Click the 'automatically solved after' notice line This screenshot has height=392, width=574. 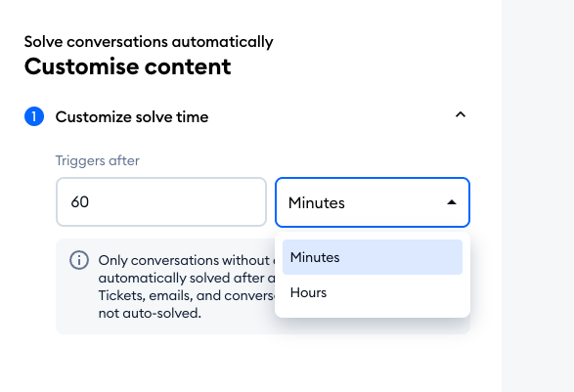pos(187,279)
